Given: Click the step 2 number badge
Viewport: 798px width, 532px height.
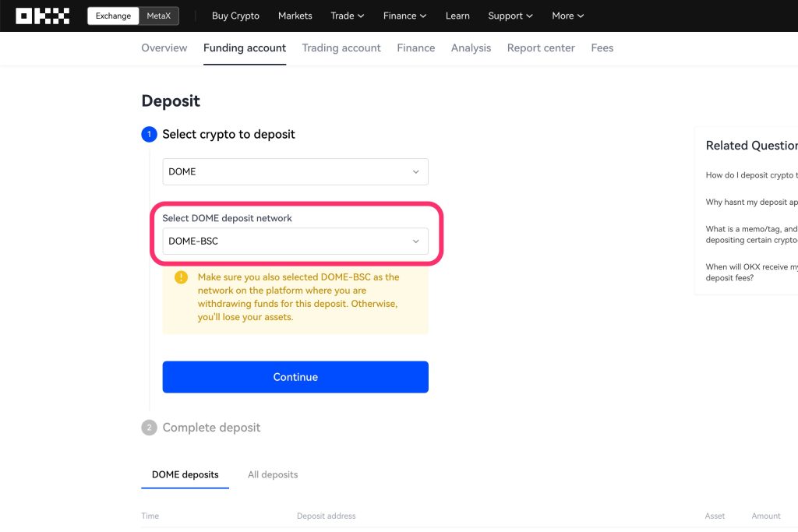Looking at the screenshot, I should pos(149,428).
